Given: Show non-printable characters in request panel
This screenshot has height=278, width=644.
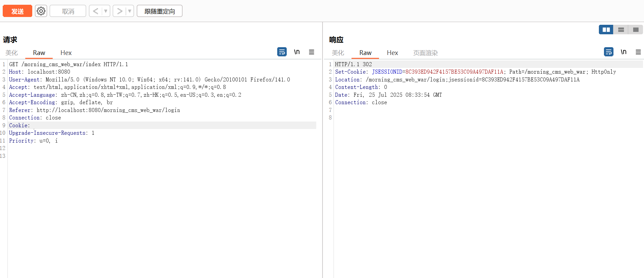Looking at the screenshot, I should tap(297, 52).
